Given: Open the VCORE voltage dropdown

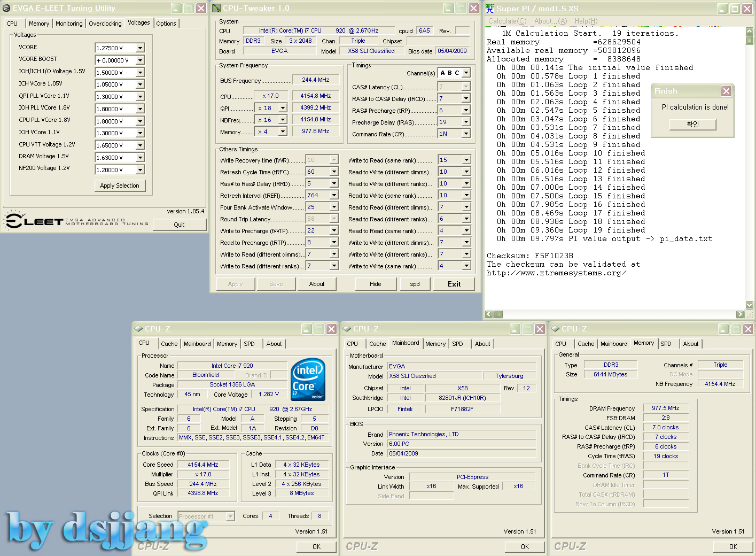Looking at the screenshot, I should click(x=140, y=48).
